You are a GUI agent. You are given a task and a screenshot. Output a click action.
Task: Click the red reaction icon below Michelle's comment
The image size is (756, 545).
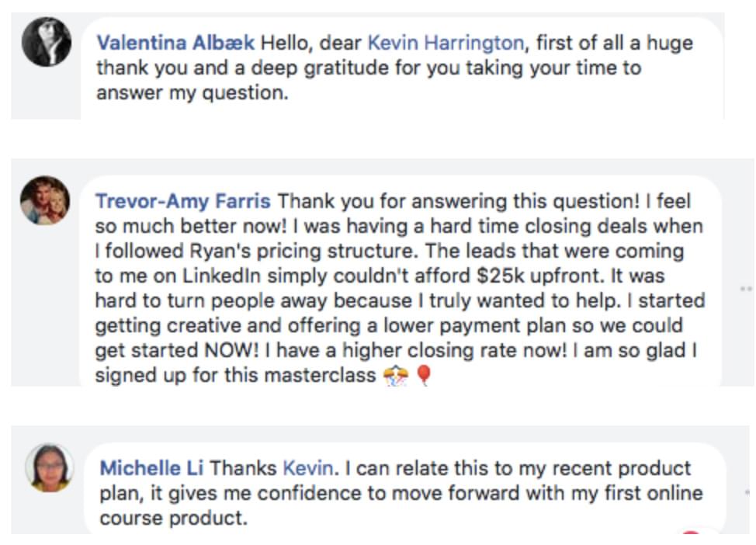click(x=692, y=532)
